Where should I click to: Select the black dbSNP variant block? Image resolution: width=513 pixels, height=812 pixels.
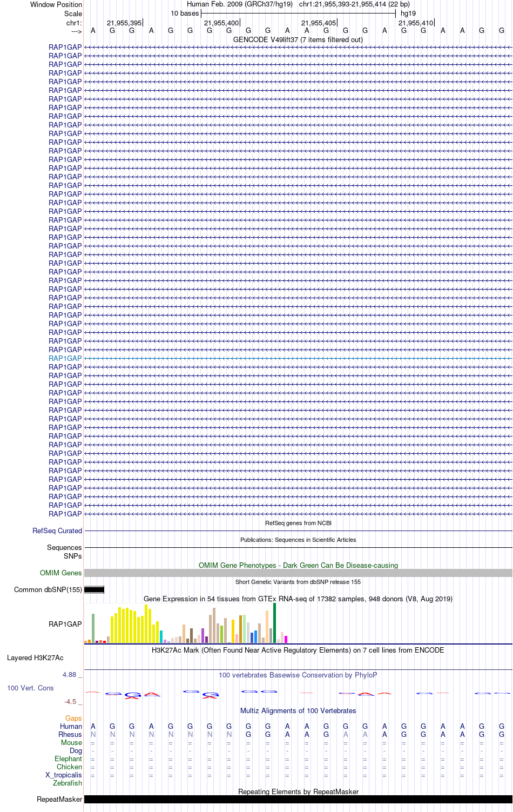point(94,589)
